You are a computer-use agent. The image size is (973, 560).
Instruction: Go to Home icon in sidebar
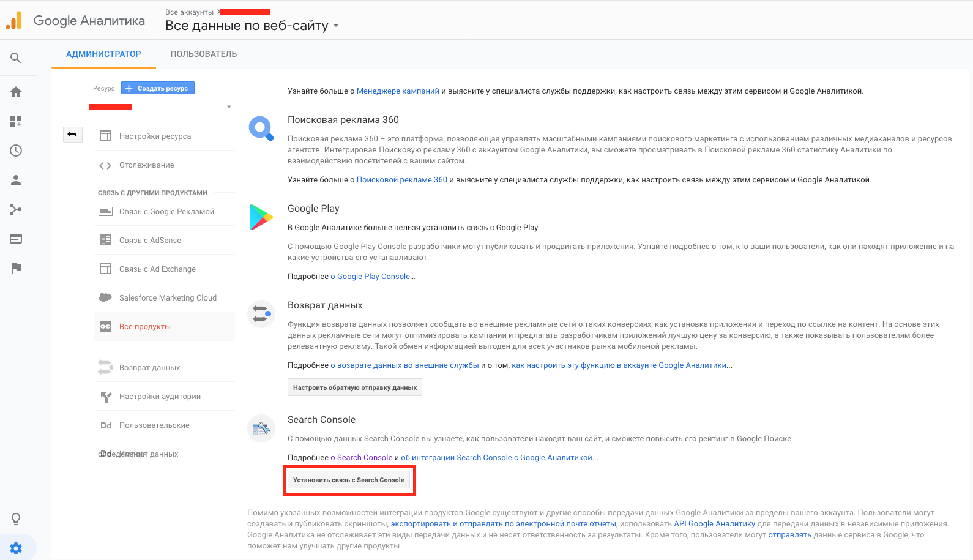point(16,92)
